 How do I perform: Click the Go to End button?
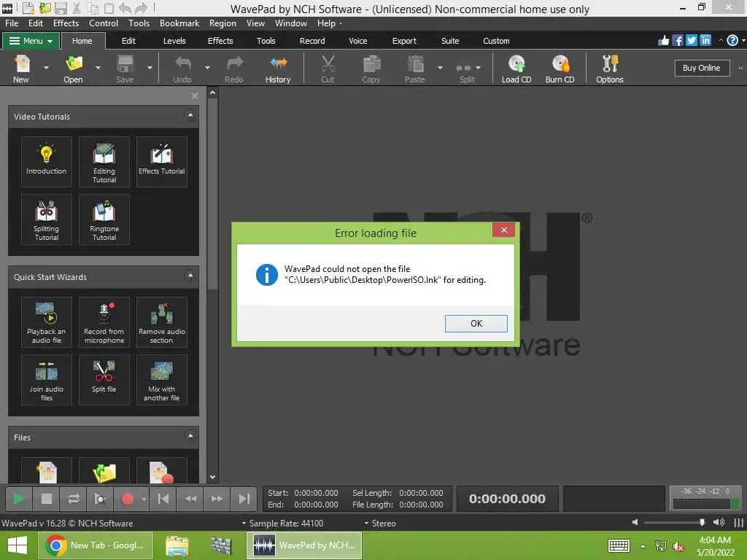tap(244, 499)
